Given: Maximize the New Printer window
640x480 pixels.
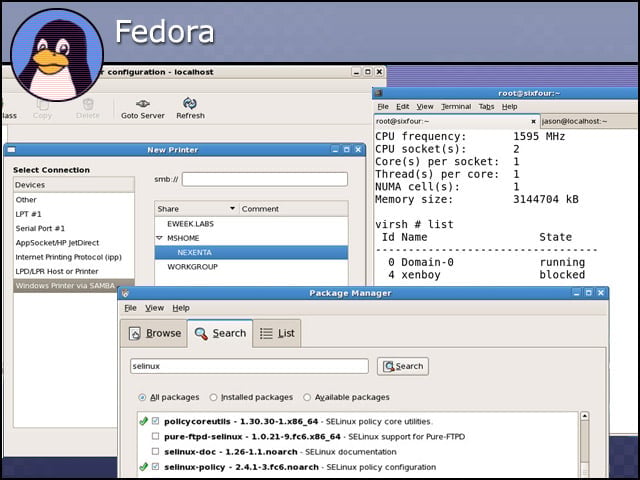Looking at the screenshot, I should pos(347,150).
